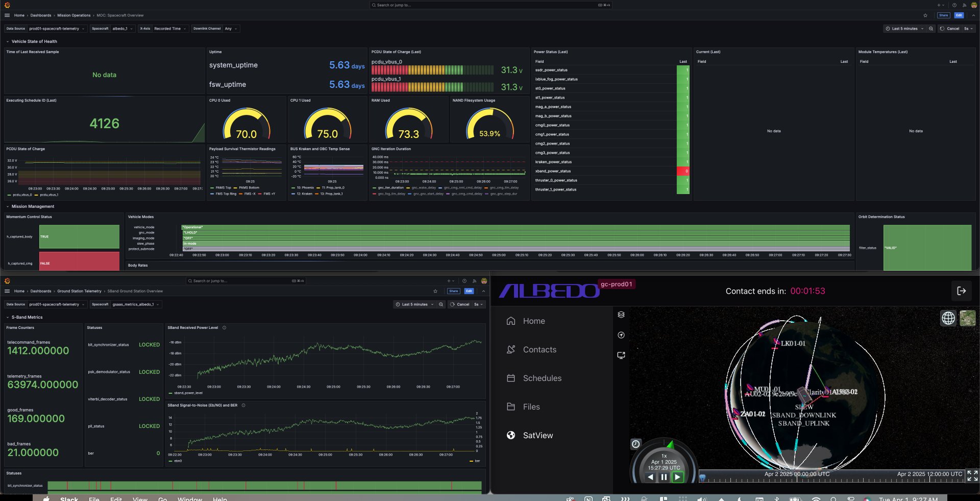Collapse the Vehicle State of Health row
980x501 pixels.
point(8,41)
